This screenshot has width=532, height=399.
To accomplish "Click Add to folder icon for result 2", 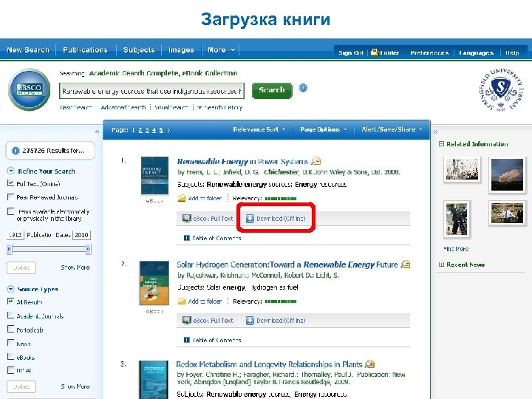I will pos(182,301).
